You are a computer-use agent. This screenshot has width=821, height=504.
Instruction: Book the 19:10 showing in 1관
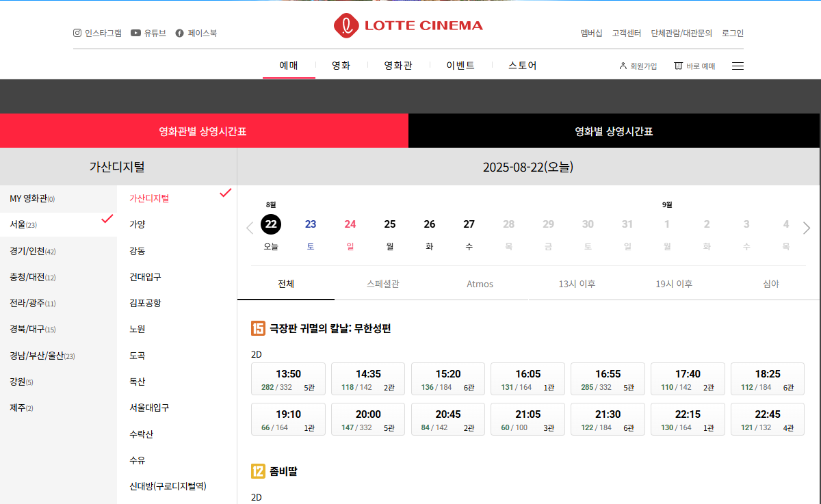coord(288,419)
